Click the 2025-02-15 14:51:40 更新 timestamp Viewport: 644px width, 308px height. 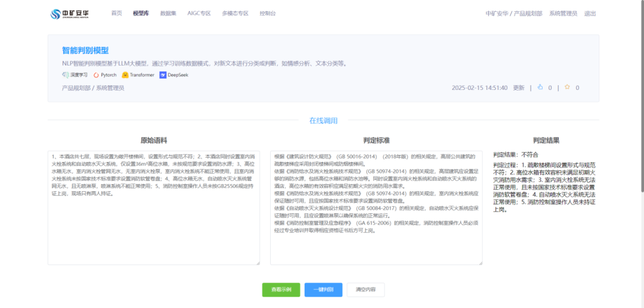pos(488,88)
